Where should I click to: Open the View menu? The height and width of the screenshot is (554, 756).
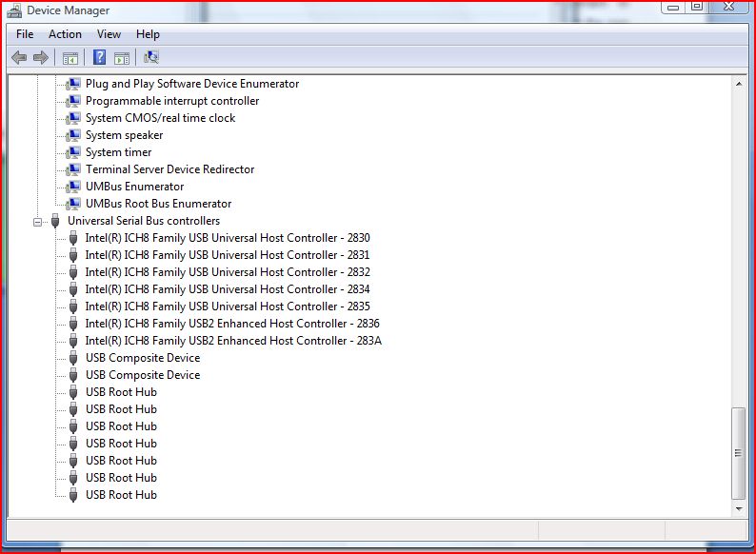(x=109, y=34)
